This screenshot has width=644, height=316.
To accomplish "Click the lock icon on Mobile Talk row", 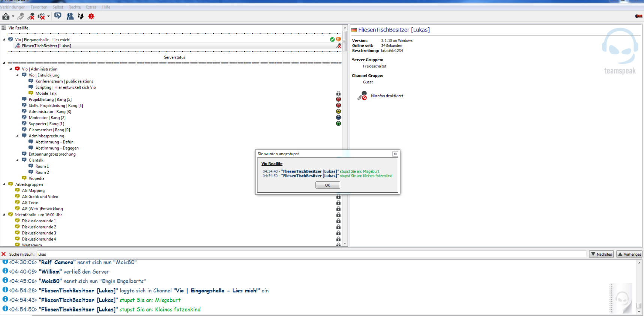I will [x=338, y=93].
